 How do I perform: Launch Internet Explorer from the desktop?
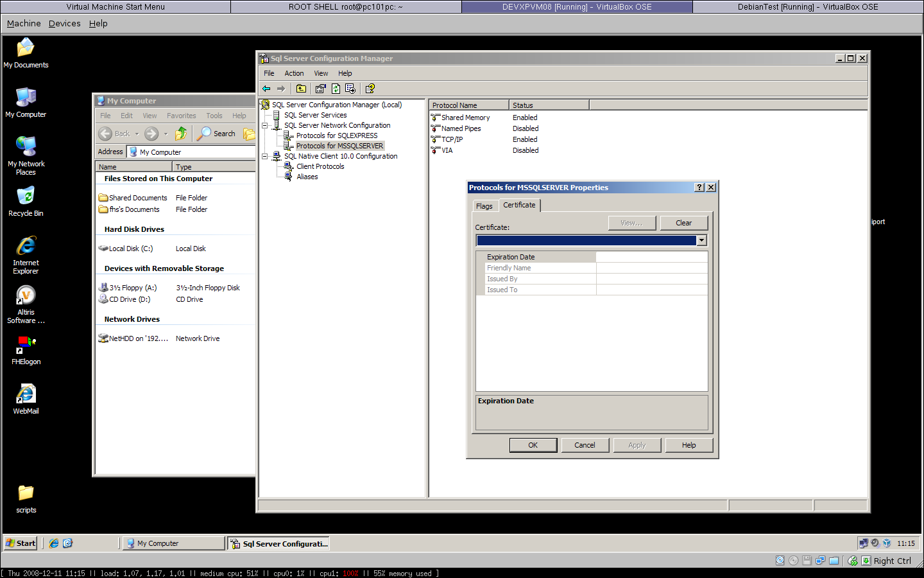coord(26,255)
